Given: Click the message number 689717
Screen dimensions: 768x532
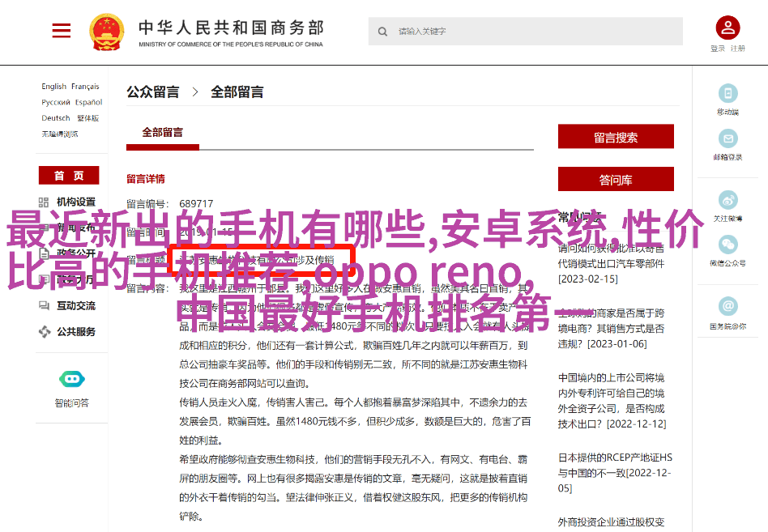Looking at the screenshot, I should [x=196, y=203].
